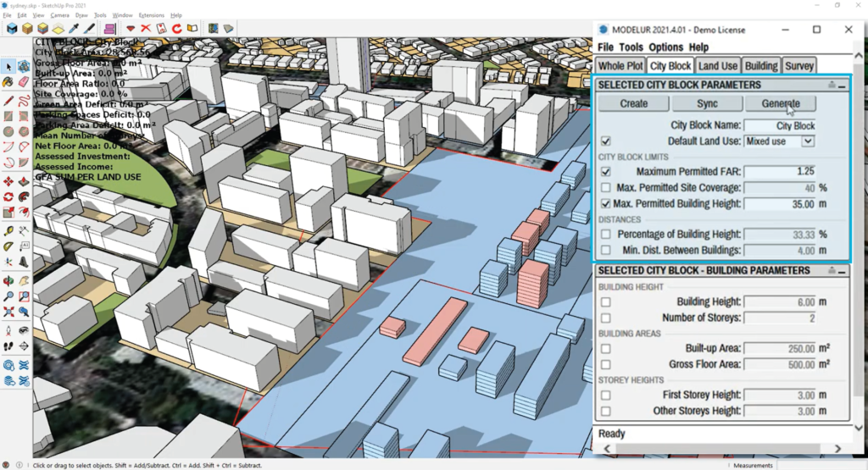Viewport: 868px width, 470px height.
Task: Collapse the Building Parameters section
Action: 842,271
